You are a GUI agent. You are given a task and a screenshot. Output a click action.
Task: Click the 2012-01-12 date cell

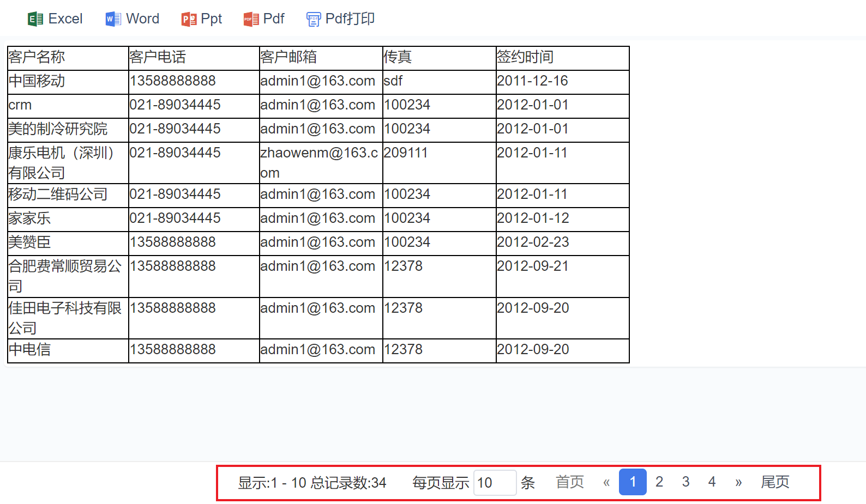[x=563, y=220]
